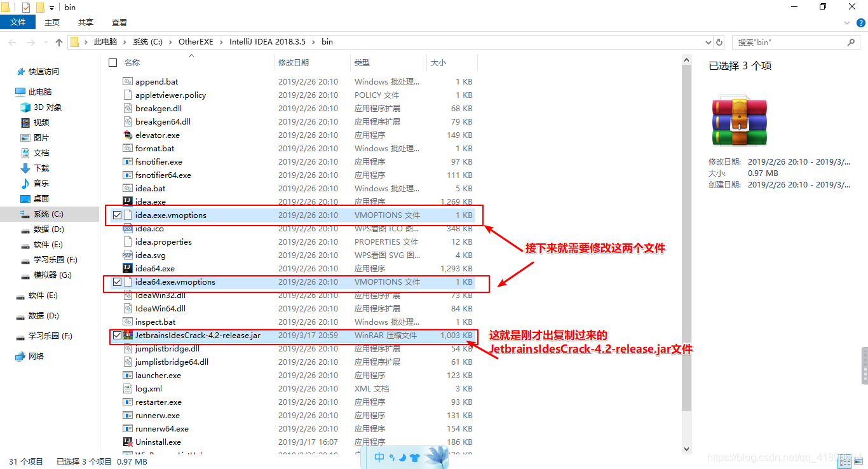Select the fsnotifier.exe file icon
868x469 pixels.
point(128,161)
